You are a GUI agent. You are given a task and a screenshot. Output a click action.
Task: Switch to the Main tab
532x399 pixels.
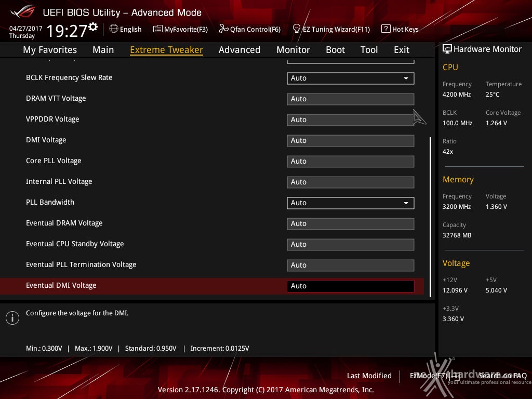pyautogui.click(x=103, y=50)
